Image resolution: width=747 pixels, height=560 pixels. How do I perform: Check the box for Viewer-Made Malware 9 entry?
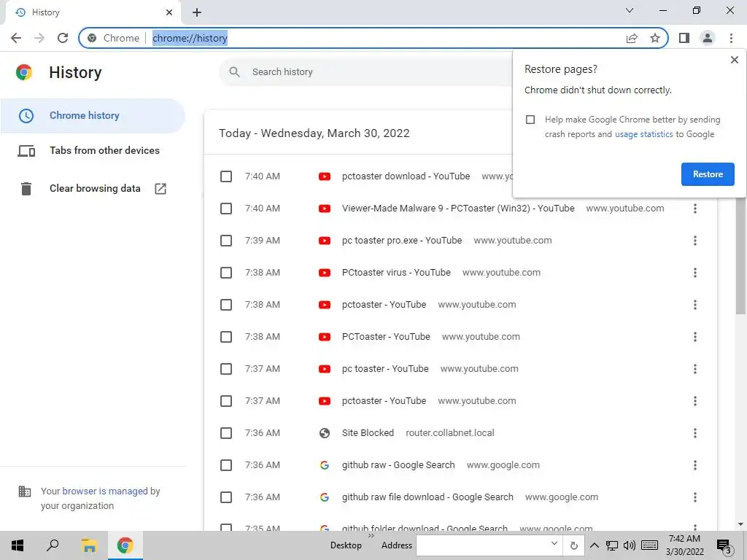click(x=226, y=209)
